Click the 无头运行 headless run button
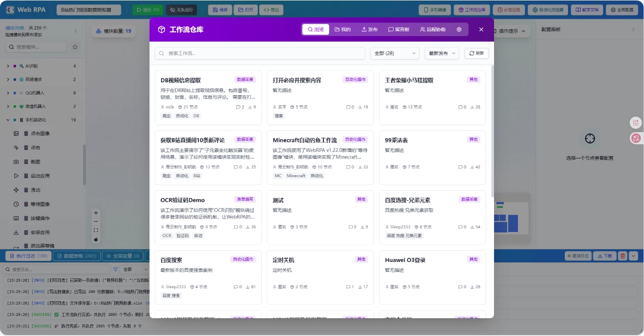644x336 pixels. [181, 10]
